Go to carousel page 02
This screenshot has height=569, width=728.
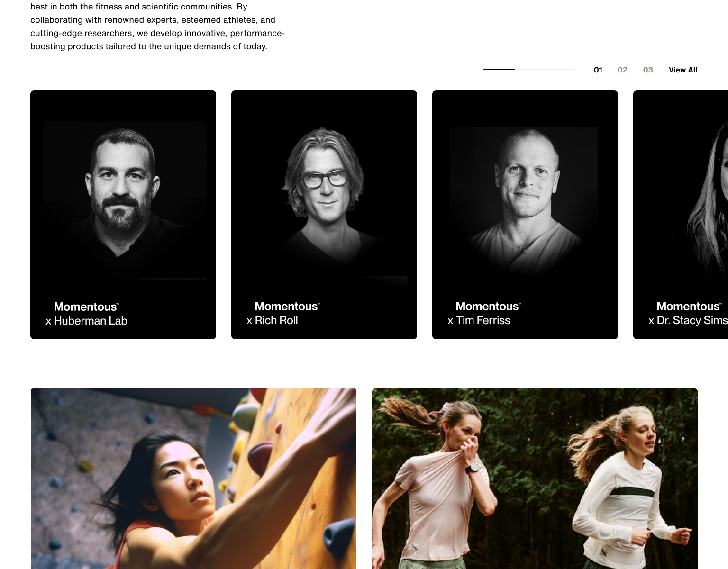622,70
